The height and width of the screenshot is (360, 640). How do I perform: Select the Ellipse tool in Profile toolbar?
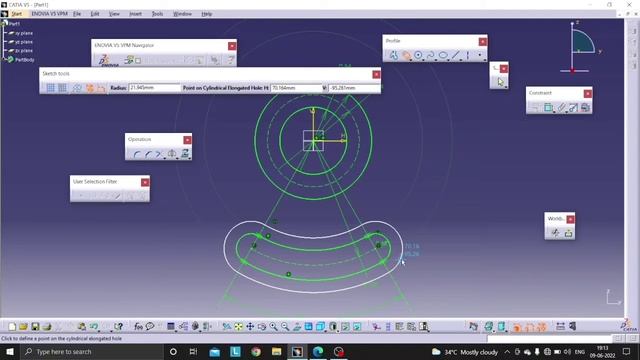click(x=443, y=55)
